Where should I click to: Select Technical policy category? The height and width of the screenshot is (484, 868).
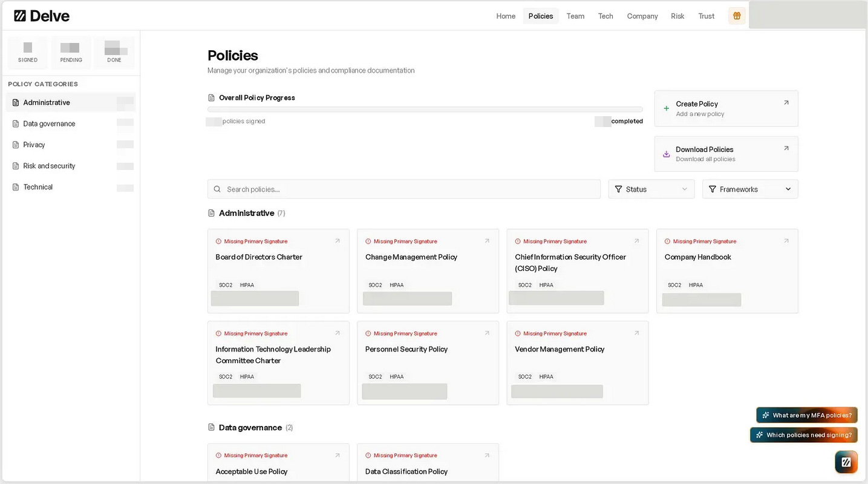(x=71, y=188)
